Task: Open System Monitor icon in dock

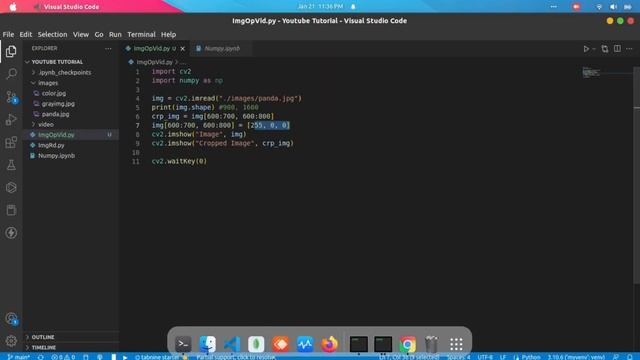Action: tap(305, 344)
